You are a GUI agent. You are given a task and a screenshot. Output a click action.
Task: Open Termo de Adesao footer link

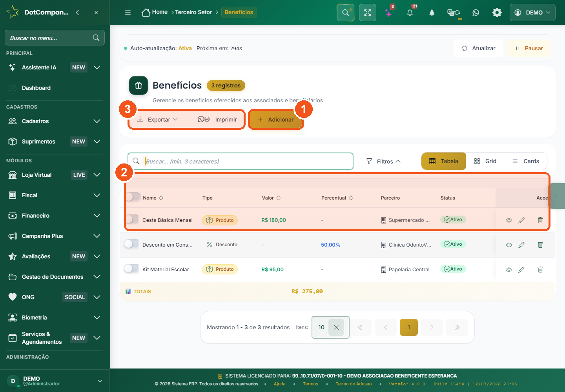click(x=354, y=384)
